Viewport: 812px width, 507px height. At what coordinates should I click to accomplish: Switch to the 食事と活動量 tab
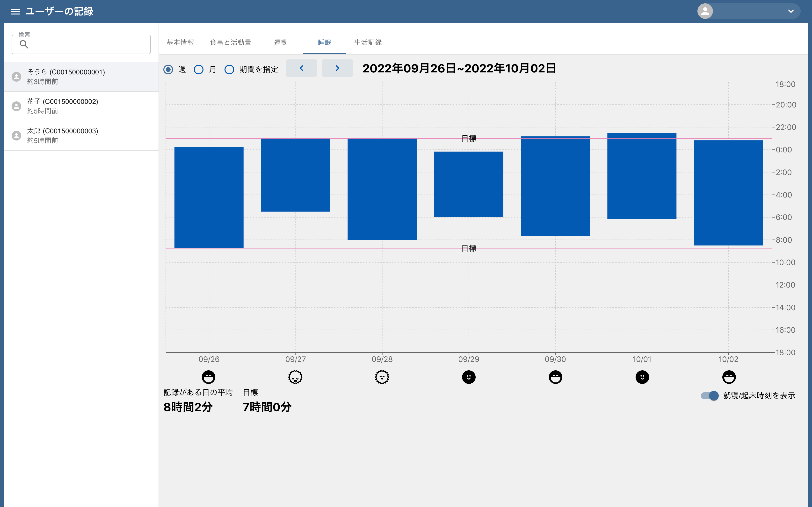[231, 42]
